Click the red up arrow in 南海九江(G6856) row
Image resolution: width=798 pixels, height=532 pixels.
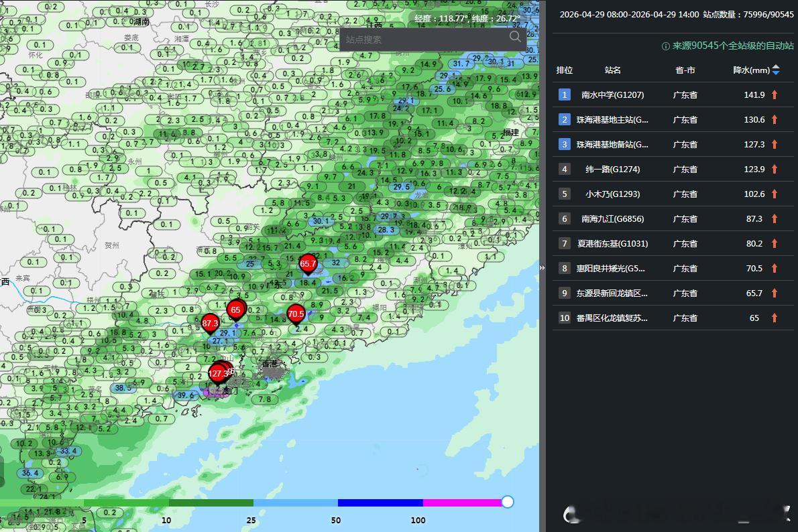click(x=775, y=218)
